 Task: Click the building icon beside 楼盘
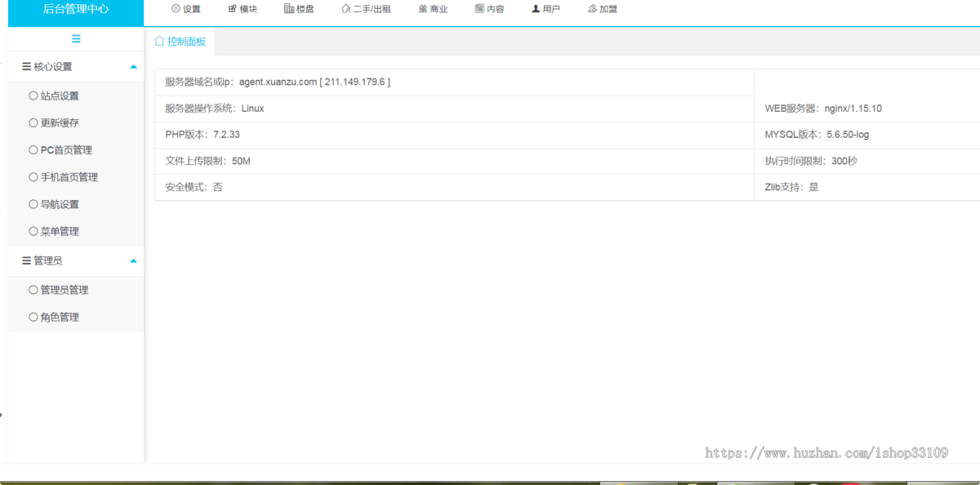pos(289,9)
